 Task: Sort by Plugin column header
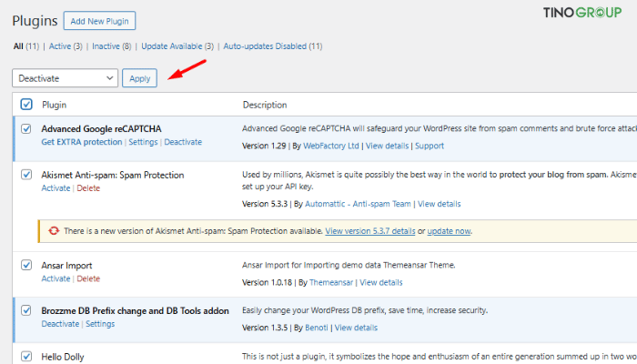54,105
